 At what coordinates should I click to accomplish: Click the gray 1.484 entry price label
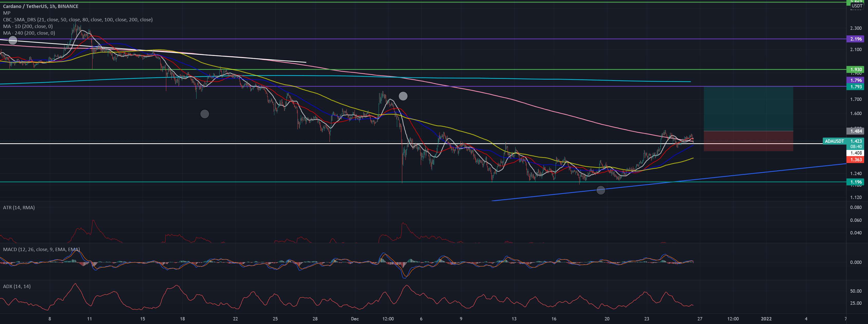coord(856,131)
